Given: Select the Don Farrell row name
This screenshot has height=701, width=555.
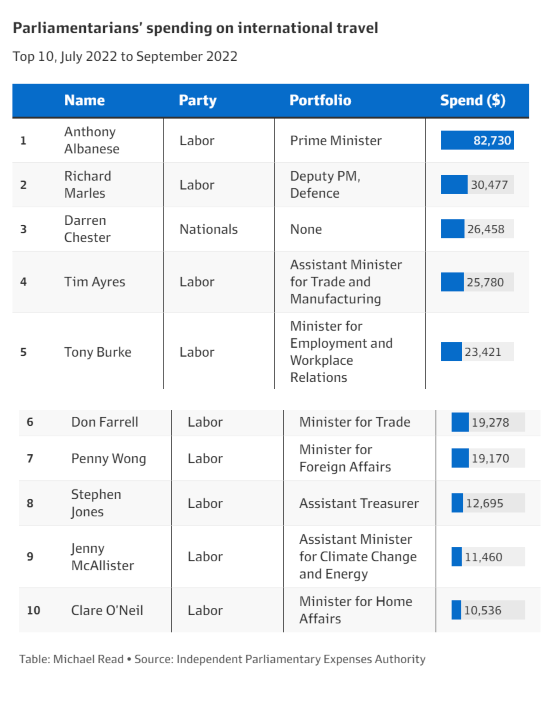Looking at the screenshot, I should tap(105, 422).
